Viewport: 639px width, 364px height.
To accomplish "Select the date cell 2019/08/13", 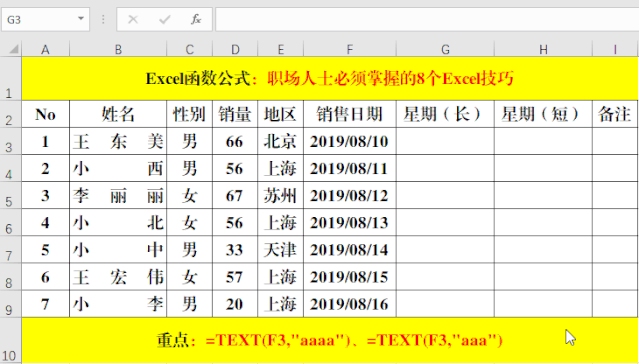I will point(350,223).
